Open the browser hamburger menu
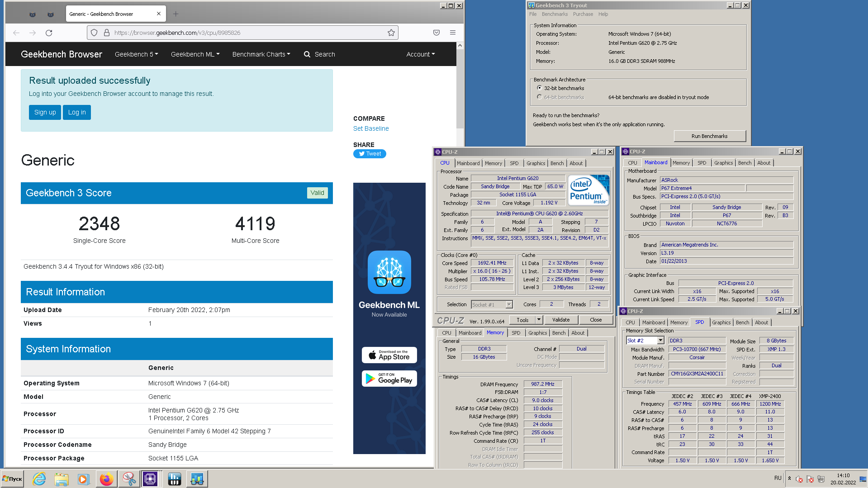The height and width of the screenshot is (488, 868). click(x=453, y=33)
